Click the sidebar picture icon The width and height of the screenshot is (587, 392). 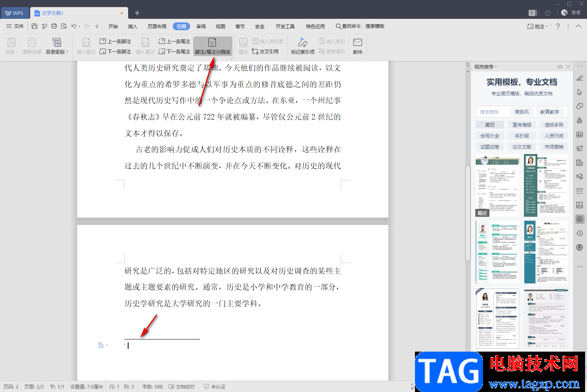pyautogui.click(x=580, y=205)
